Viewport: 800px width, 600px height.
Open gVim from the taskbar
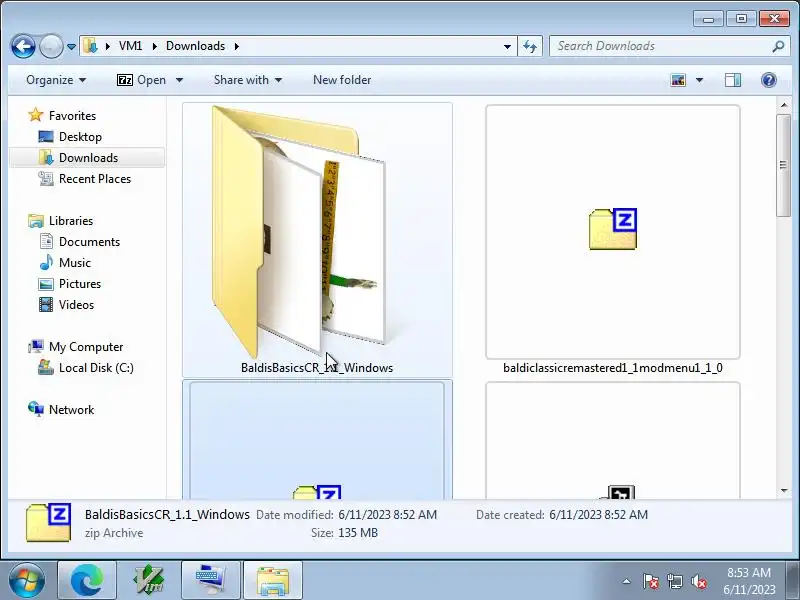[x=148, y=581]
